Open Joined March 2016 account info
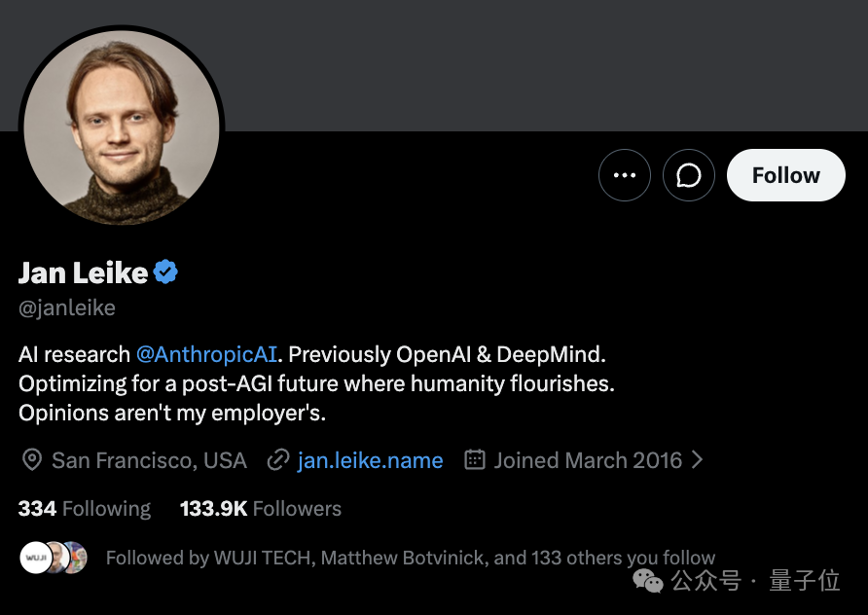The width and height of the screenshot is (868, 615). [x=588, y=460]
